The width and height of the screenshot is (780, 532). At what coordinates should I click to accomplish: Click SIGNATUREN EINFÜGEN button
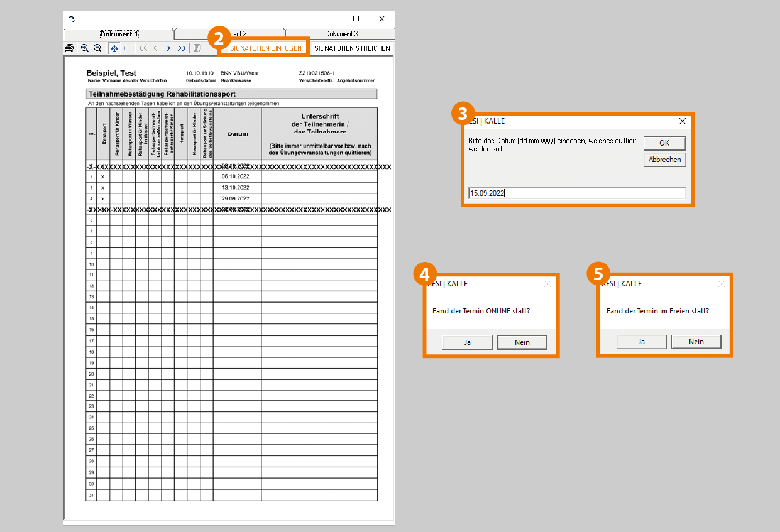click(x=265, y=48)
